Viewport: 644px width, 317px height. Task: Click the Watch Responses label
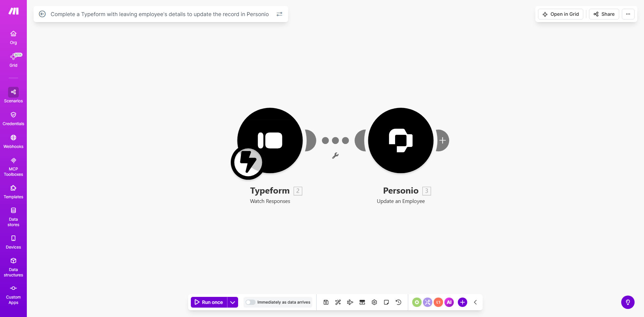[270, 201]
